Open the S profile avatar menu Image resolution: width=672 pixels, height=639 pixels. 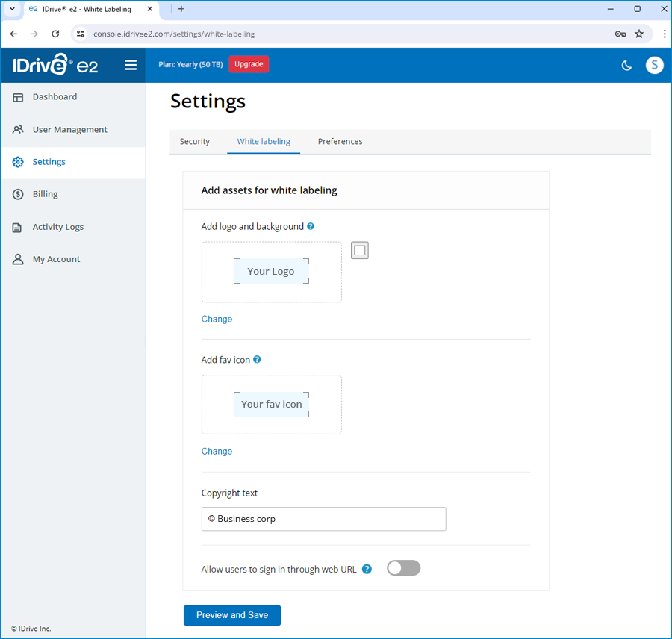[654, 65]
